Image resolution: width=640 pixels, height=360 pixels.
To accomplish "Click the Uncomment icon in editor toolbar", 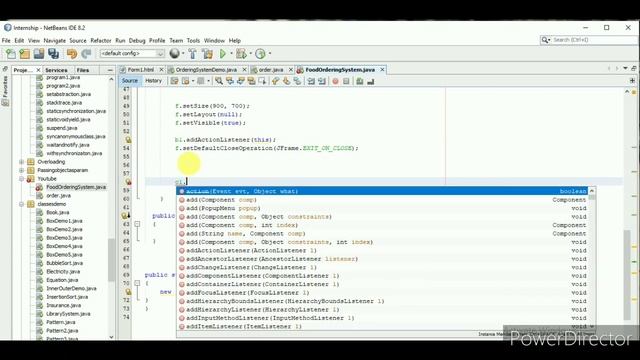I will 371,81.
